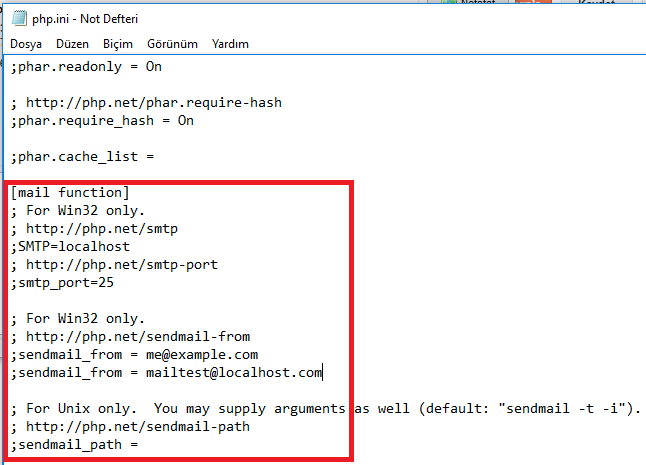Click the php.ini - Not Defteri title text

(85, 19)
